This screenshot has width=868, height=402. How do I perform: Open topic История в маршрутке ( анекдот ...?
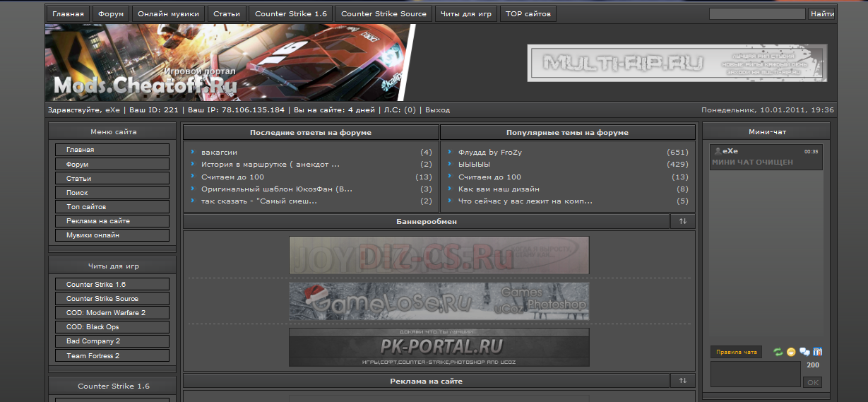click(x=270, y=164)
